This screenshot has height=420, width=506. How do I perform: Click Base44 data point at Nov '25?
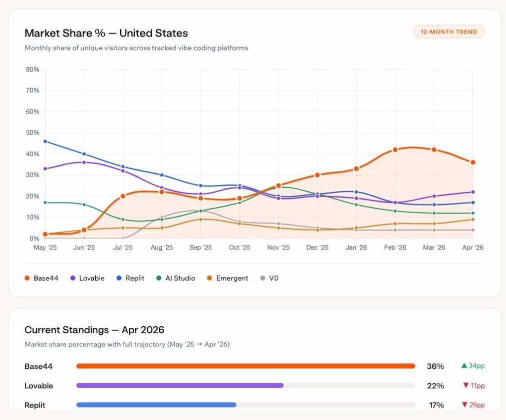pyautogui.click(x=279, y=185)
